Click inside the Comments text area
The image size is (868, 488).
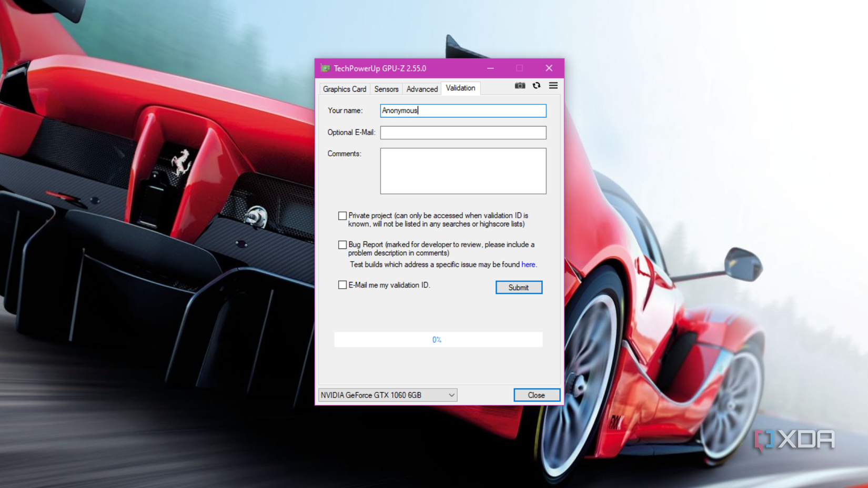(x=463, y=171)
